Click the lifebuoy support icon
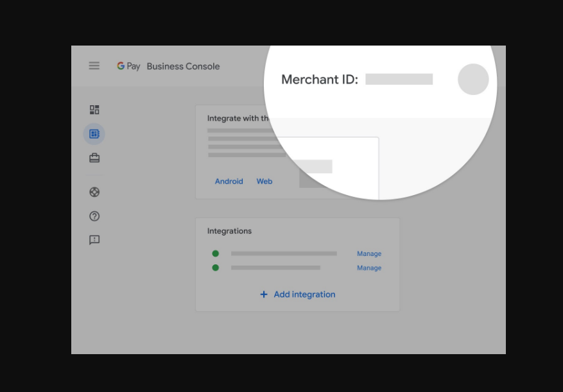This screenshot has height=392, width=563. (94, 192)
